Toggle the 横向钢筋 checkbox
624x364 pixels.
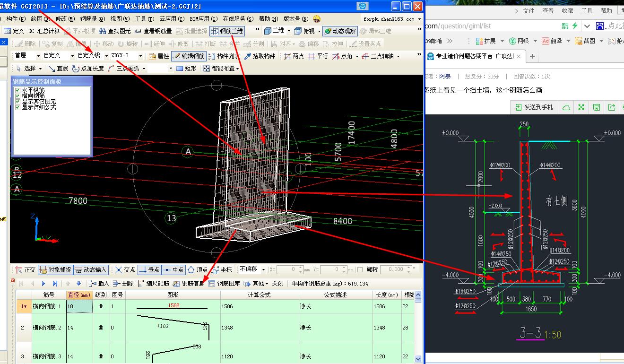point(18,95)
